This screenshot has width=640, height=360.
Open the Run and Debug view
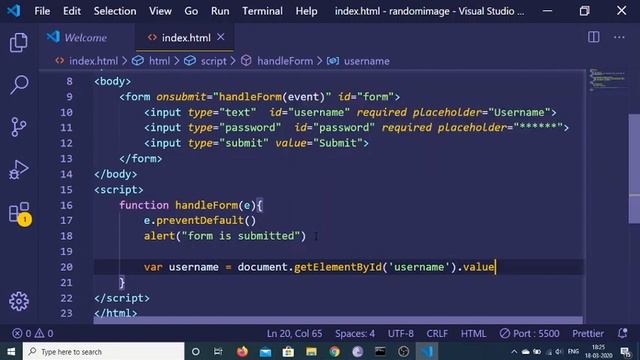click(19, 169)
